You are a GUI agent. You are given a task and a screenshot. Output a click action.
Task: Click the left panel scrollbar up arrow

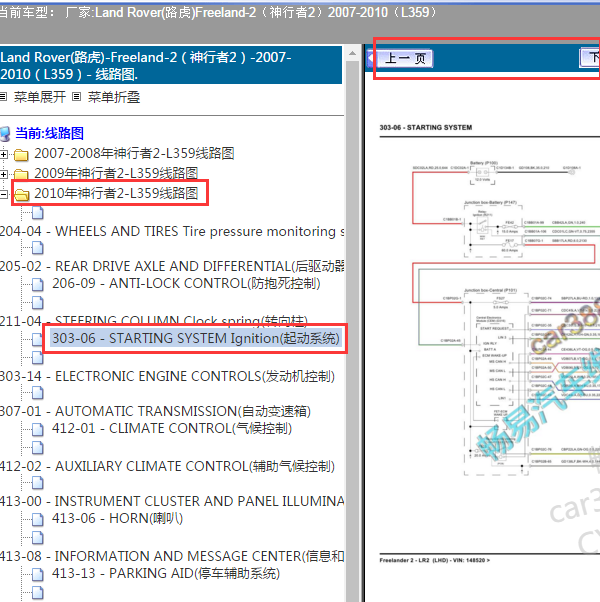point(352,53)
